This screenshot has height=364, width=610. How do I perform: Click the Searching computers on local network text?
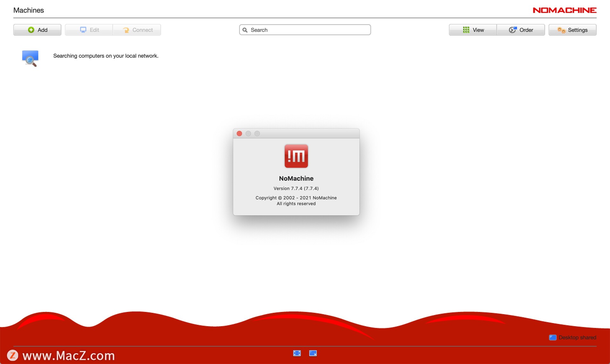click(106, 56)
